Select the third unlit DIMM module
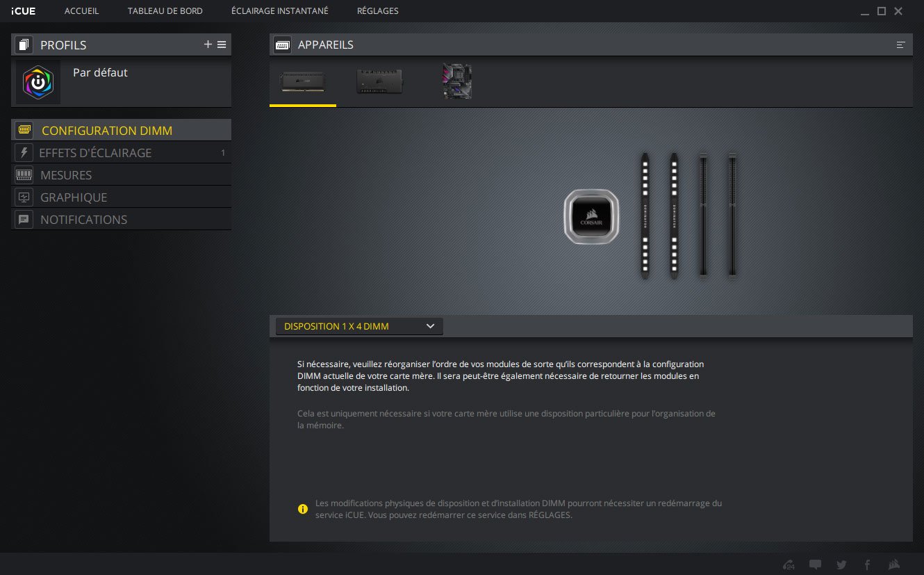Viewport: 924px width, 575px height. (703, 216)
